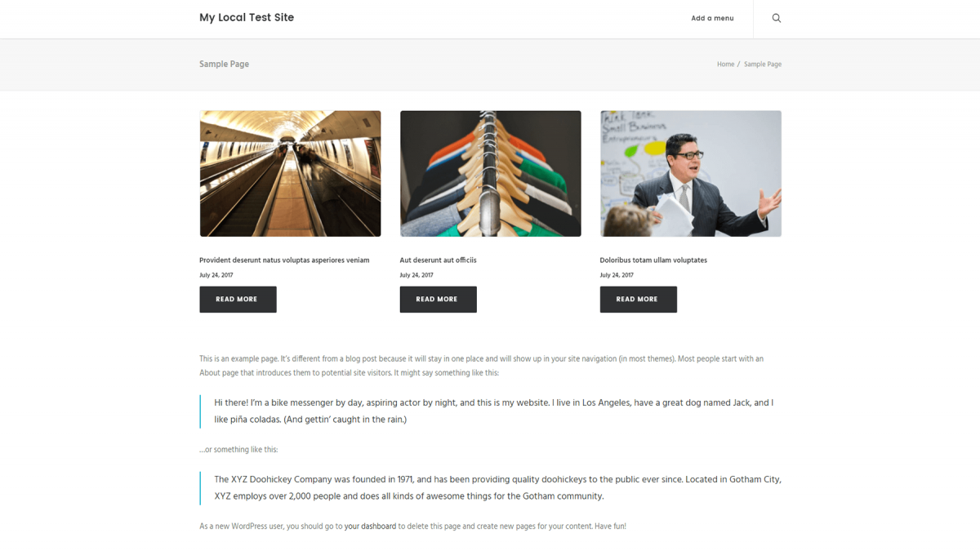This screenshot has width=980, height=551.
Task: Follow the your dashboard link
Action: [370, 527]
